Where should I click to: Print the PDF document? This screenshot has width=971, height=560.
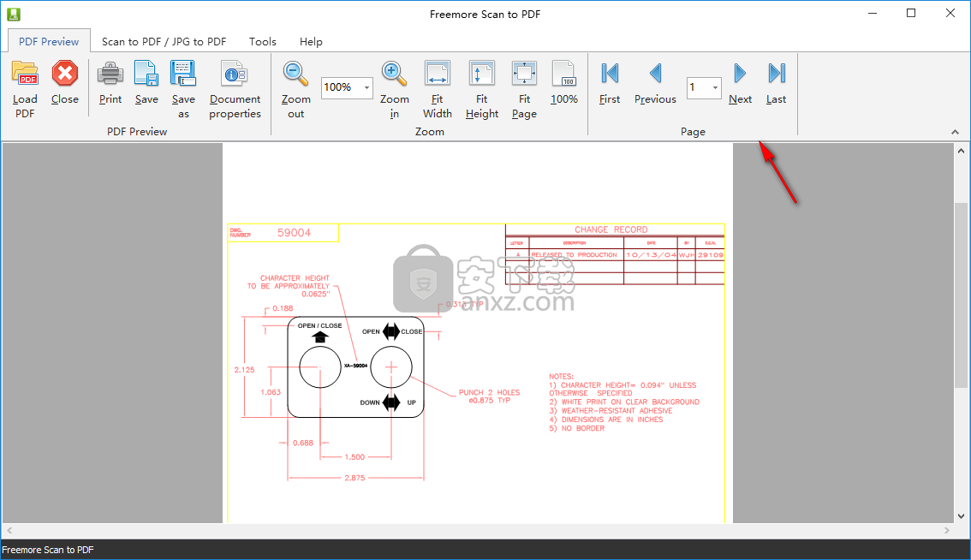110,83
